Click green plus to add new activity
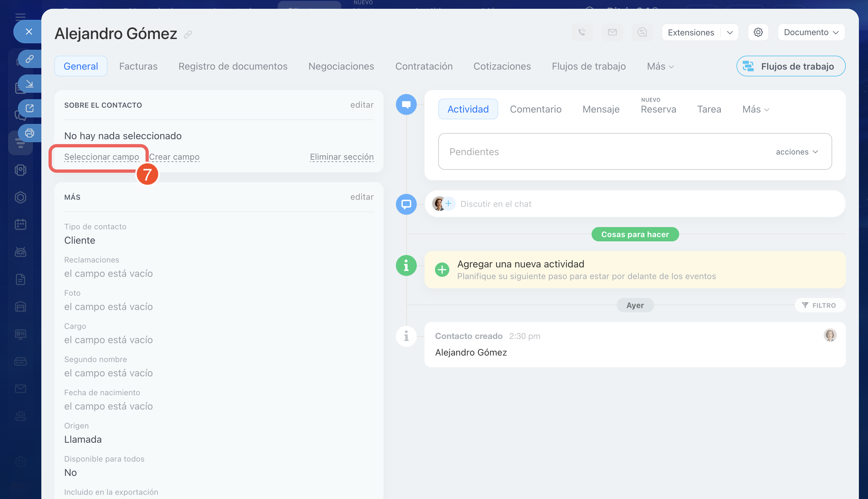Screen dimensions: 868x499 pyautogui.click(x=442, y=270)
